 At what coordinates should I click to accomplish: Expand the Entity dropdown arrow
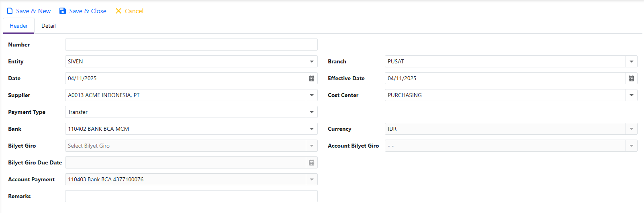click(x=311, y=61)
